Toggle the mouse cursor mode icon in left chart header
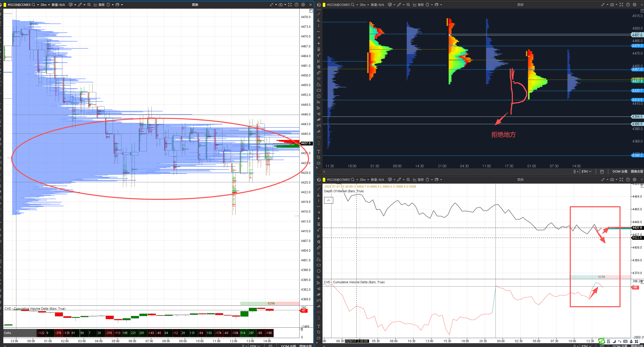 click(x=108, y=5)
